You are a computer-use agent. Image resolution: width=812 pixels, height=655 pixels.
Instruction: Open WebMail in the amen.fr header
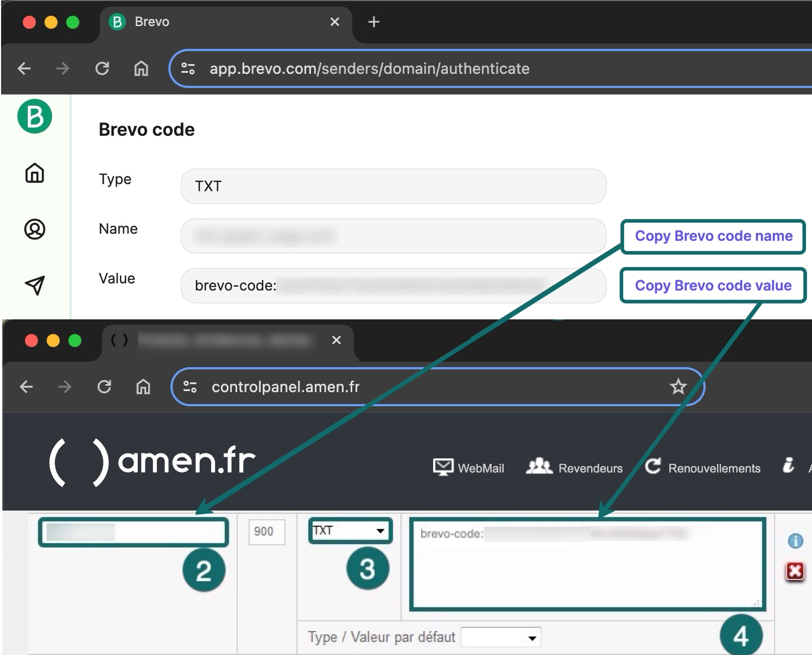coord(468,468)
